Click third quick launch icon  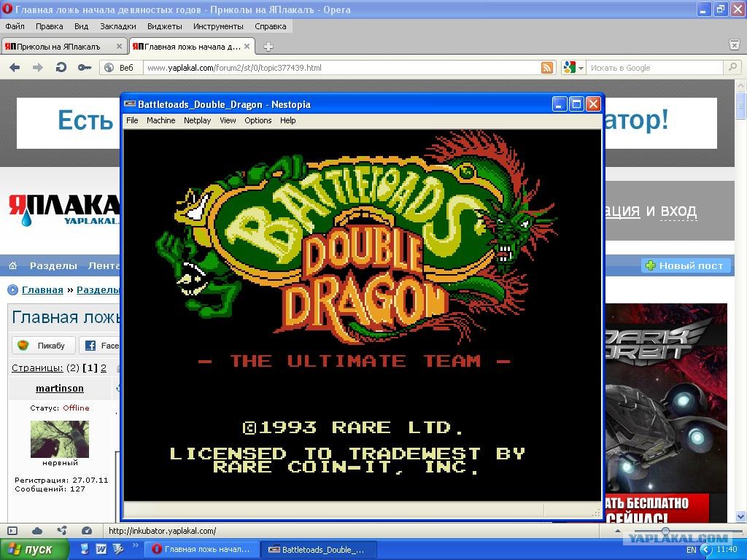coord(118,549)
